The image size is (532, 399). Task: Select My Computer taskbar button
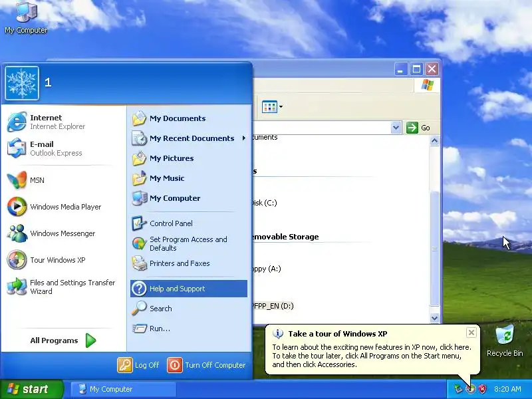click(123, 389)
